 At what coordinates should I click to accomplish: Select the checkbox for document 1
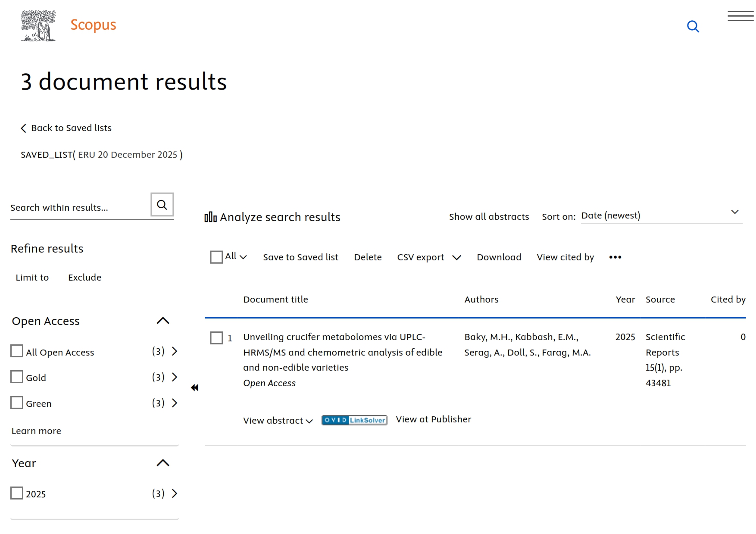click(x=216, y=338)
